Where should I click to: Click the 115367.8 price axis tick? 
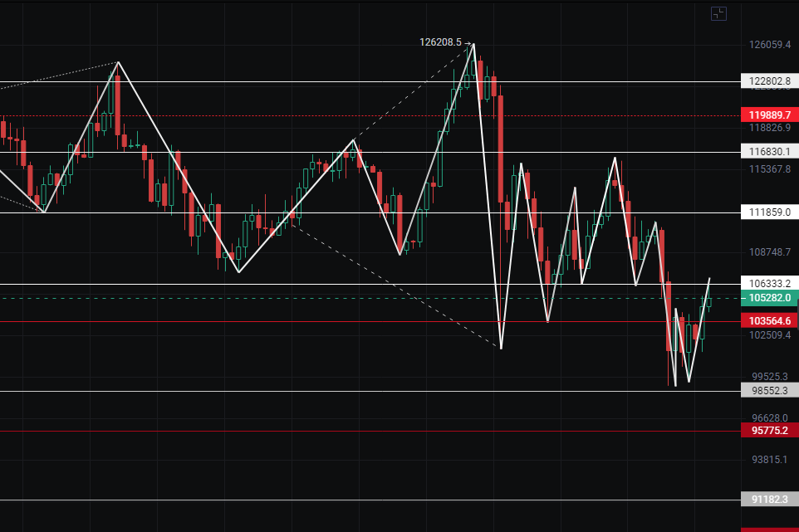[768, 169]
